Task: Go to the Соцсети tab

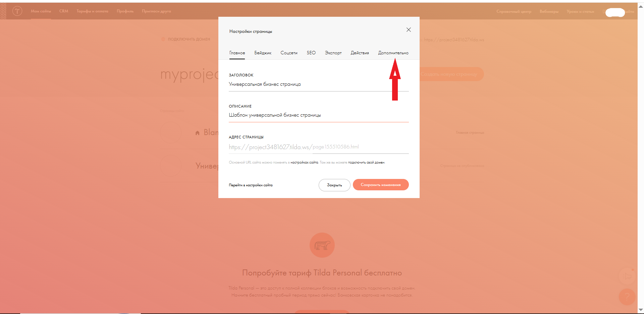Action: 289,53
